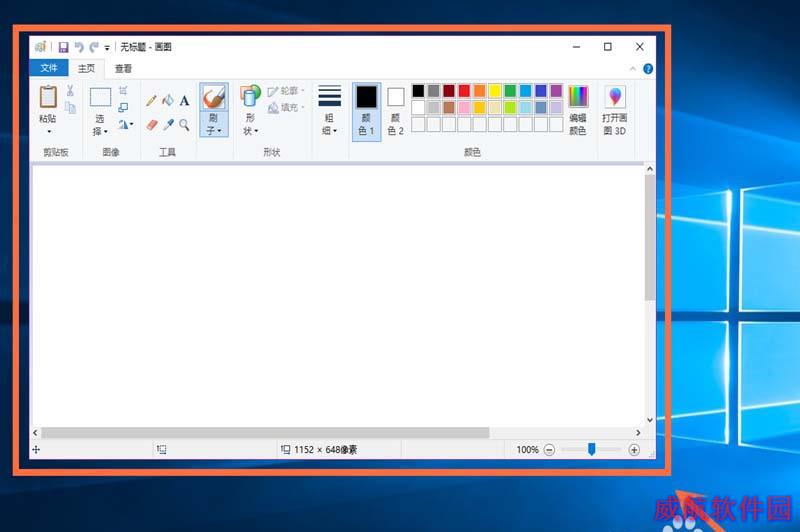Image resolution: width=800 pixels, height=532 pixels.
Task: Select Color 1 (颜色 1) button
Action: (366, 111)
